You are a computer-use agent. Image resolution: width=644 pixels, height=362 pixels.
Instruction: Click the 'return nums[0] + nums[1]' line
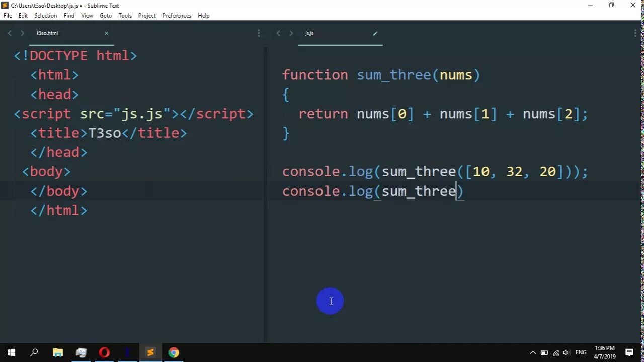tap(443, 114)
